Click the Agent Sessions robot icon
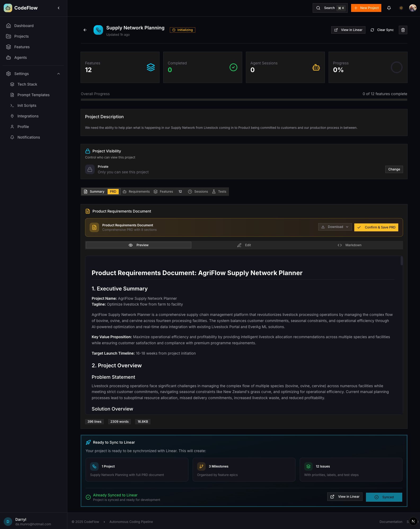The width and height of the screenshot is (420, 529). pyautogui.click(x=316, y=67)
